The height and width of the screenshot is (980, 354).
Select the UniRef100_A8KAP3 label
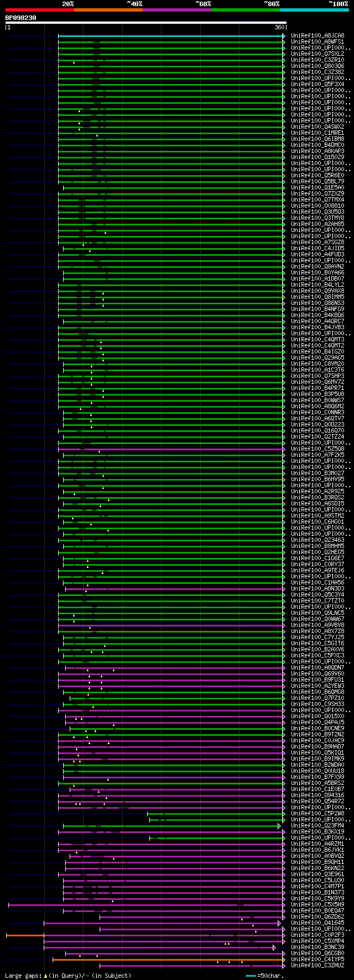point(317,151)
